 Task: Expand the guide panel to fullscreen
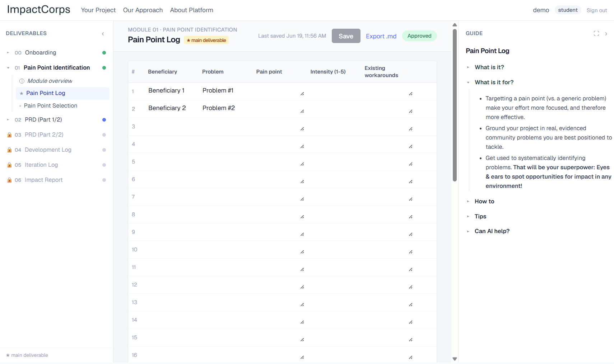(596, 33)
